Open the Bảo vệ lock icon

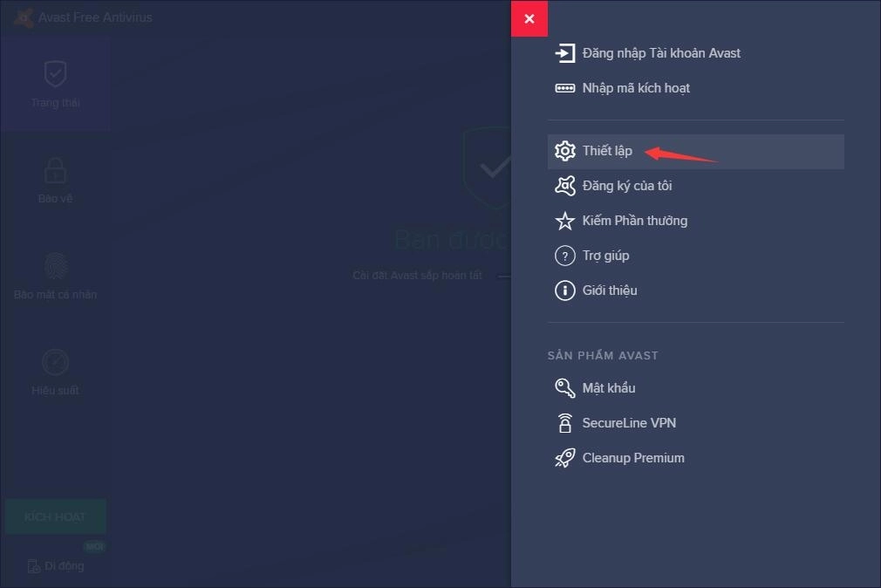[54, 169]
